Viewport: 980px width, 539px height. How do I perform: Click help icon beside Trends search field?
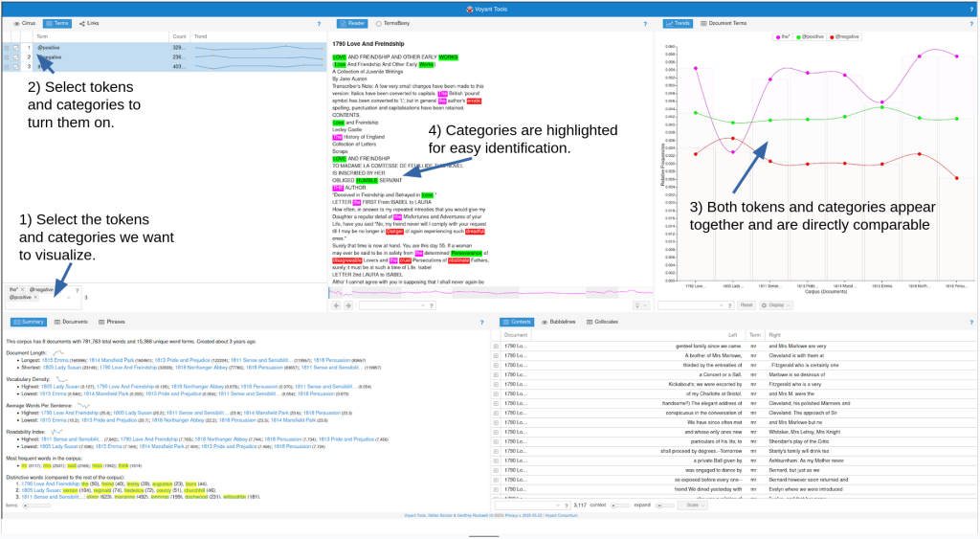pos(730,305)
